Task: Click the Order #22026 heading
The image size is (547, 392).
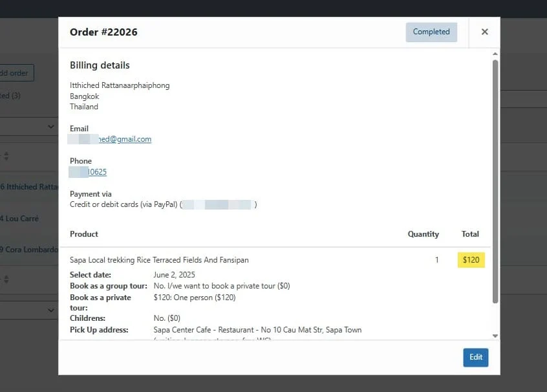Action: (103, 32)
